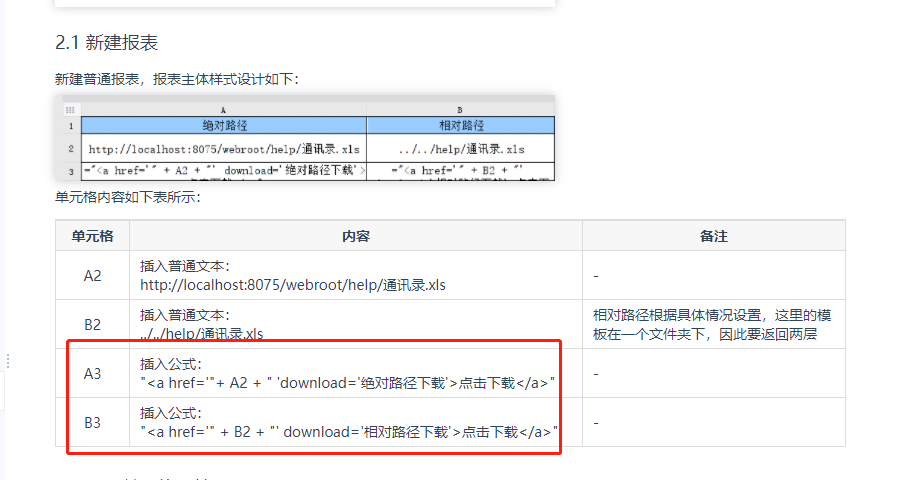Screen dimensions: 908x480
Task: Click the 插入普通文本 label in A2 row
Action: tap(185, 266)
